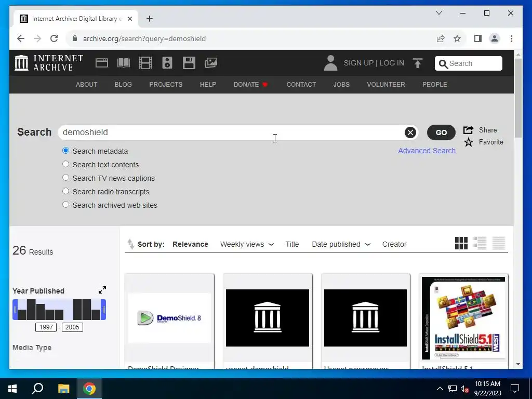532x399 pixels.
Task: Switch to detailed list view
Action: (480, 243)
